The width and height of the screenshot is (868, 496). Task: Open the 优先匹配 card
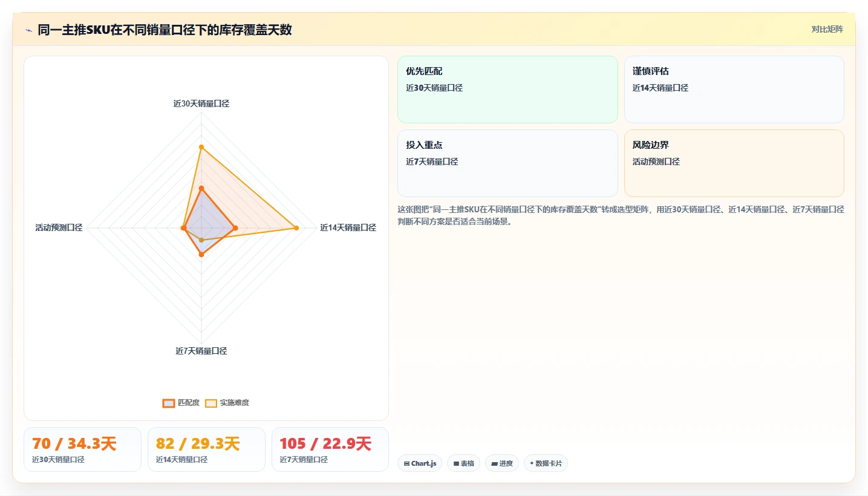coord(507,90)
